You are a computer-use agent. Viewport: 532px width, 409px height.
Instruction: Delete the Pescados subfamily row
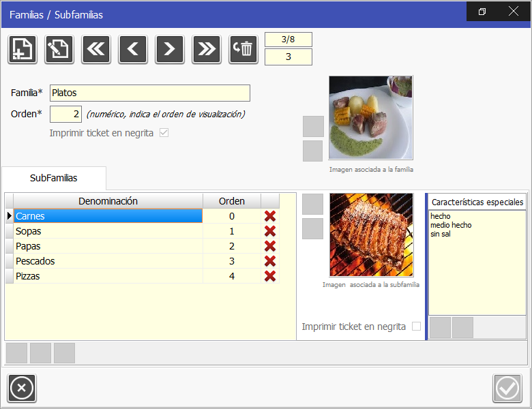(270, 261)
